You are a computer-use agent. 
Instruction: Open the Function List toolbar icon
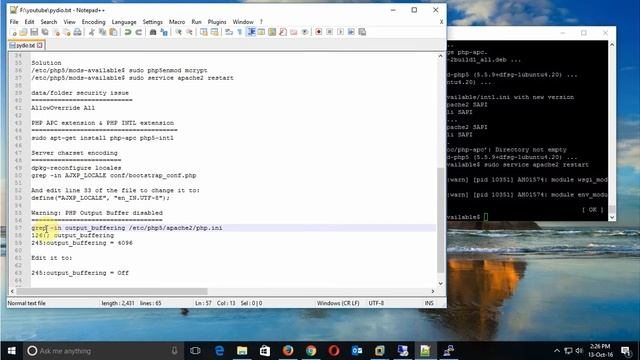pyautogui.click(x=283, y=32)
